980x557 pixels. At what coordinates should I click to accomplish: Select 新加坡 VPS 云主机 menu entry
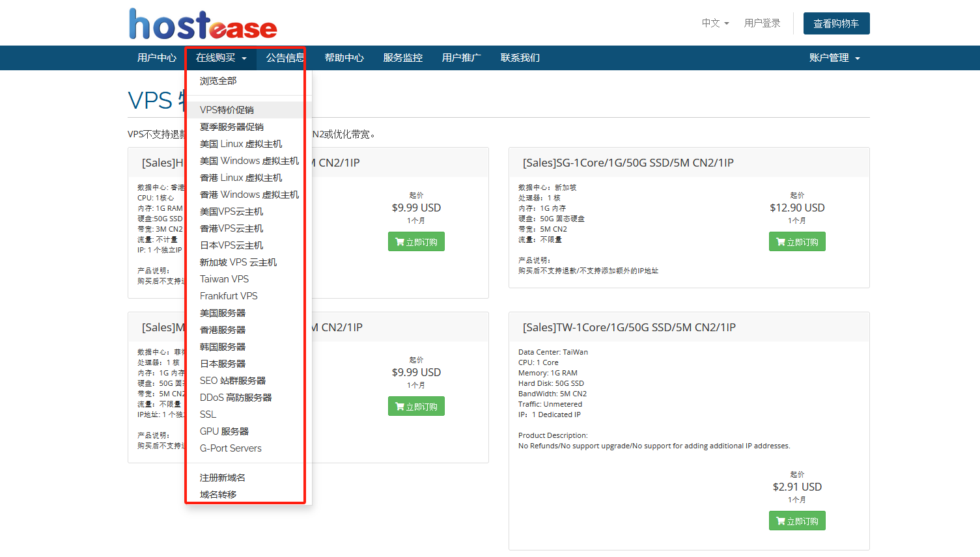[x=249, y=262]
